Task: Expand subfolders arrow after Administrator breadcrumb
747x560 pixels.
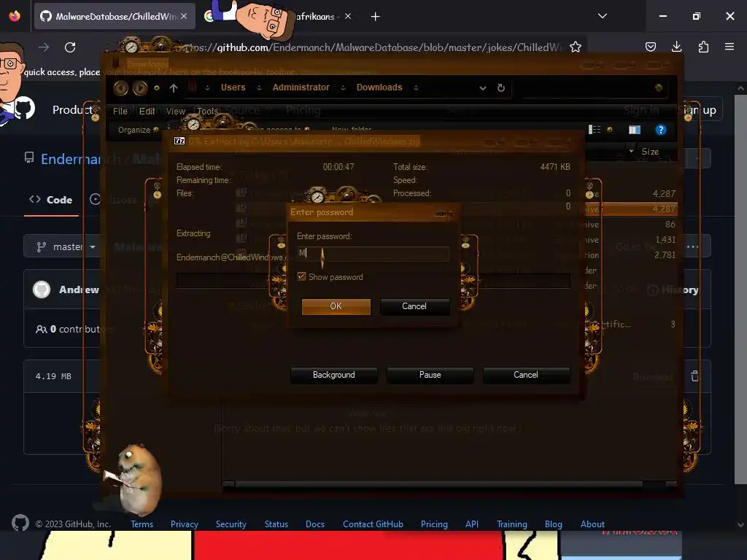Action: point(343,87)
